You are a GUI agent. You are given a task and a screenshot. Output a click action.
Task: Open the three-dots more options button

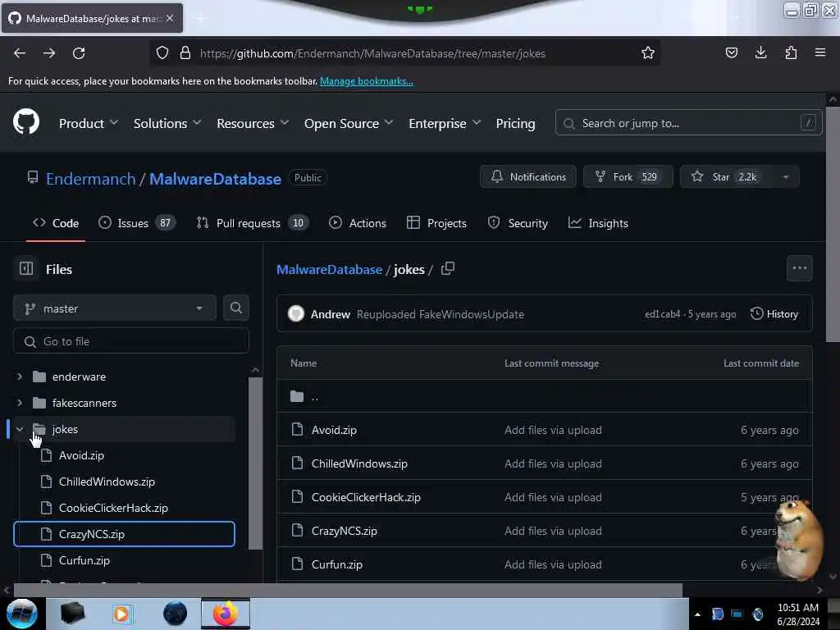tap(799, 268)
